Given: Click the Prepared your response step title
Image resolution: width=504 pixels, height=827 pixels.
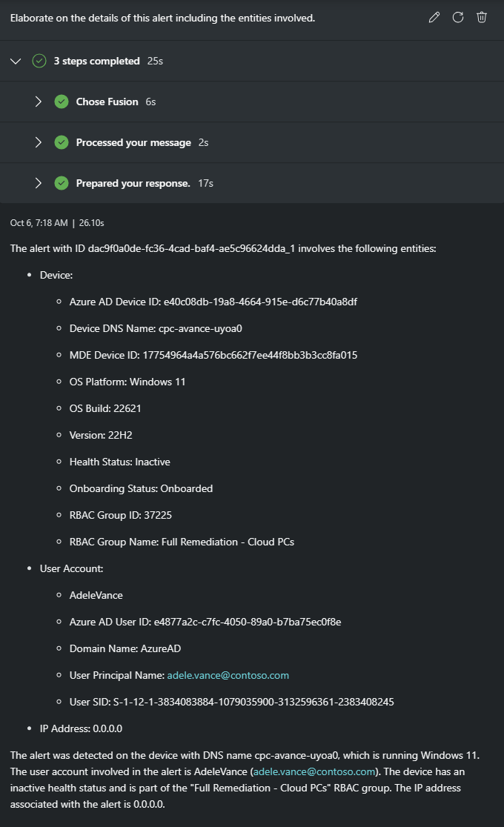Looking at the screenshot, I should [133, 183].
